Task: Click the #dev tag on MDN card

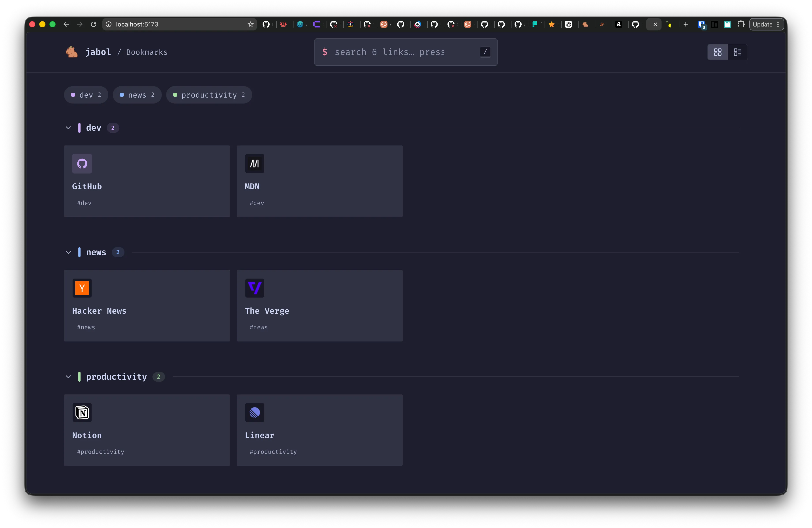Action: [x=257, y=203]
